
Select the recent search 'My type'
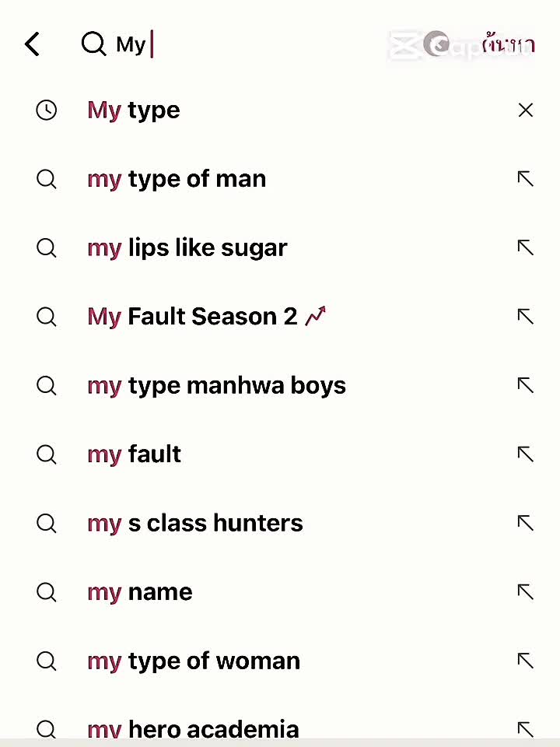click(134, 110)
